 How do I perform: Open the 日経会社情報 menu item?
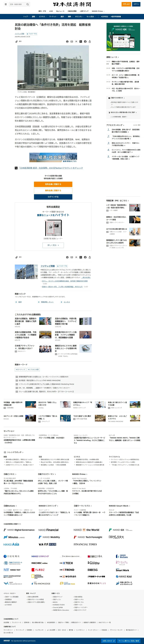[72, 11]
